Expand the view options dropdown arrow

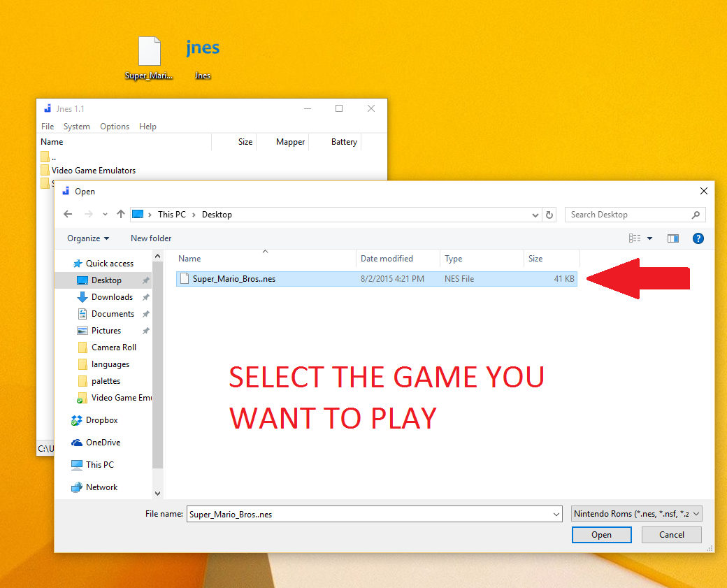[x=649, y=238]
